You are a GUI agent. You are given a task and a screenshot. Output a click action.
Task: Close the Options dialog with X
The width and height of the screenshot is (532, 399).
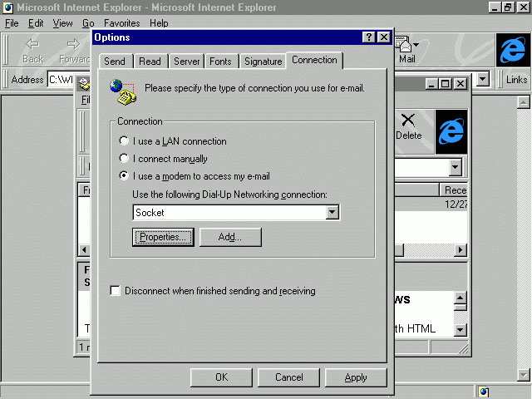coord(384,37)
